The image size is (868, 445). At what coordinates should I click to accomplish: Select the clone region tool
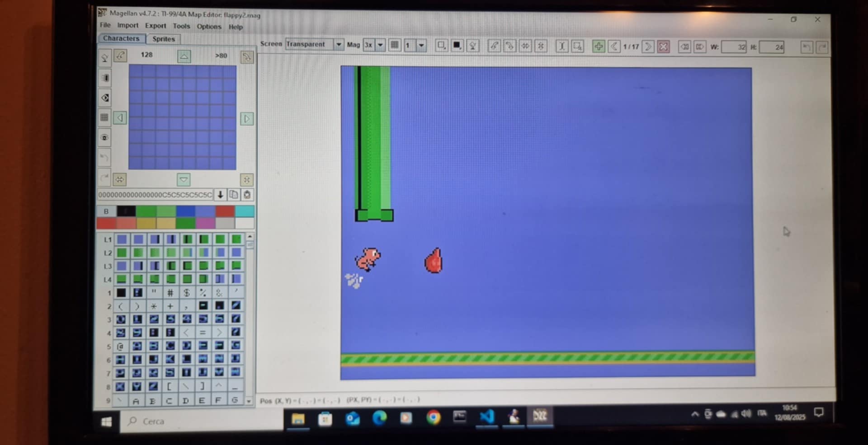click(577, 46)
